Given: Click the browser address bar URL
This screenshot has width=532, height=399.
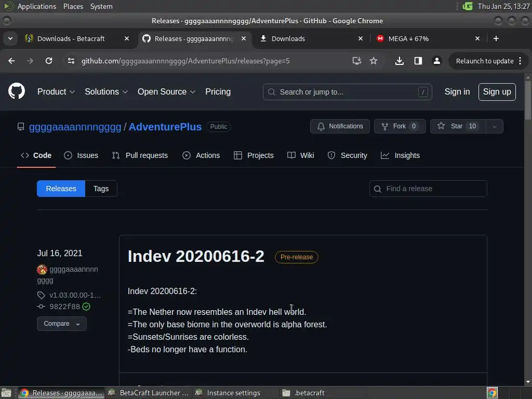Looking at the screenshot, I should click(185, 61).
